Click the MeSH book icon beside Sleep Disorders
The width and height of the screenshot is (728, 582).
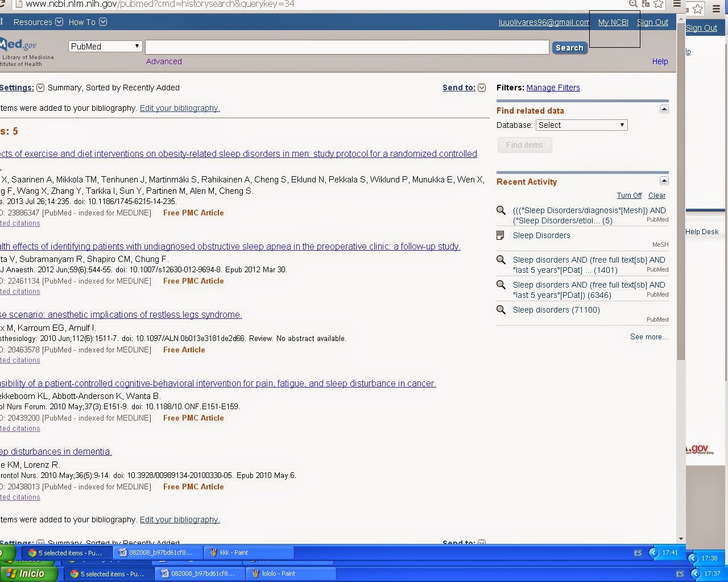tap(501, 235)
